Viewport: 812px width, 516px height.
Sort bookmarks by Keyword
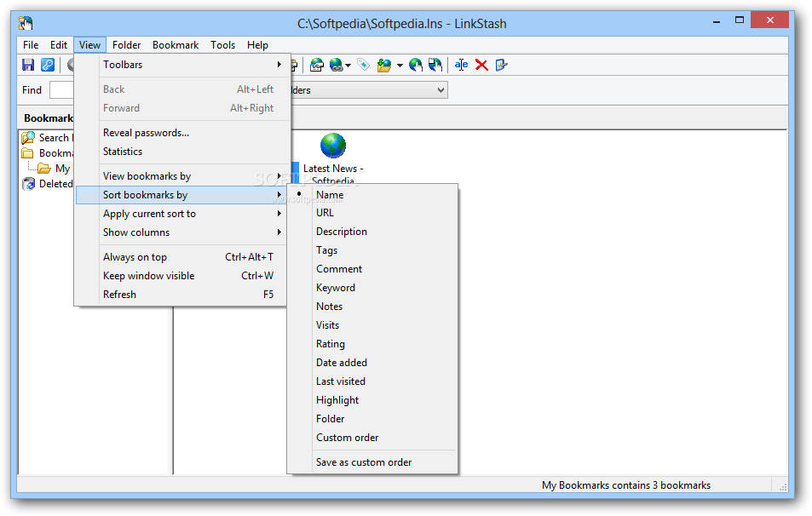point(372,288)
